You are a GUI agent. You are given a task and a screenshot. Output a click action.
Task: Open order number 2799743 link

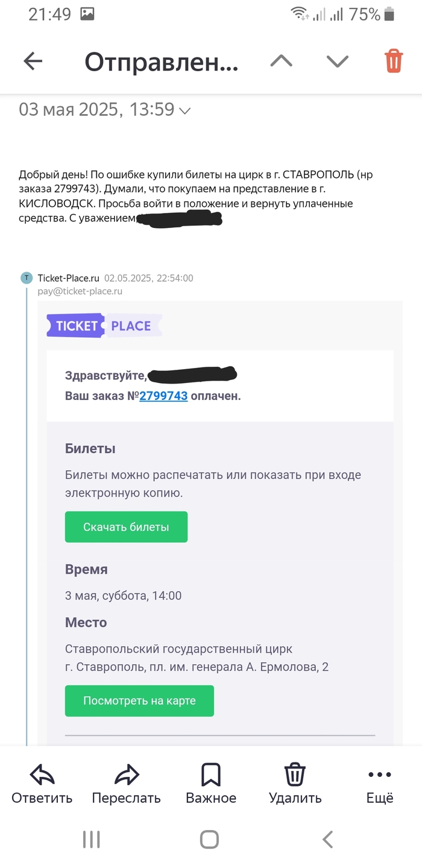click(163, 396)
